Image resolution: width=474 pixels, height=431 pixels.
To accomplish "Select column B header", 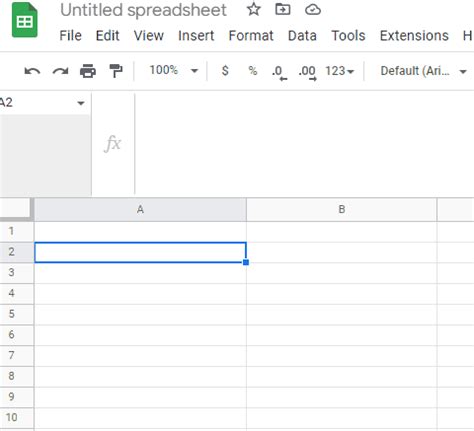I will click(x=342, y=209).
